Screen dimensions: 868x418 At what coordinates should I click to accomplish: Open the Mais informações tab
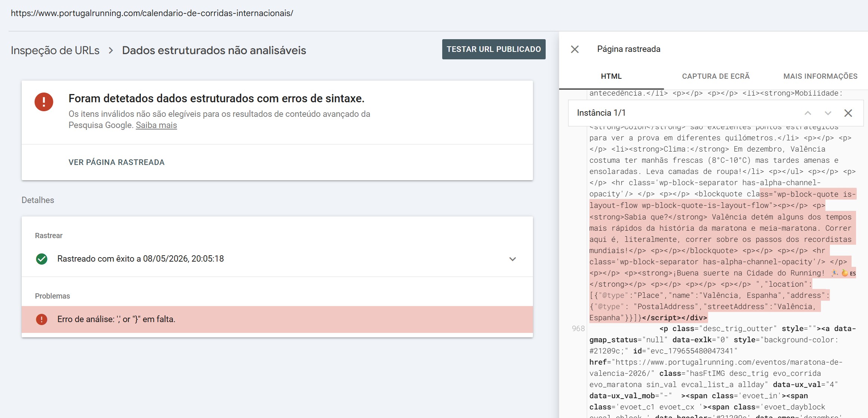coord(820,76)
